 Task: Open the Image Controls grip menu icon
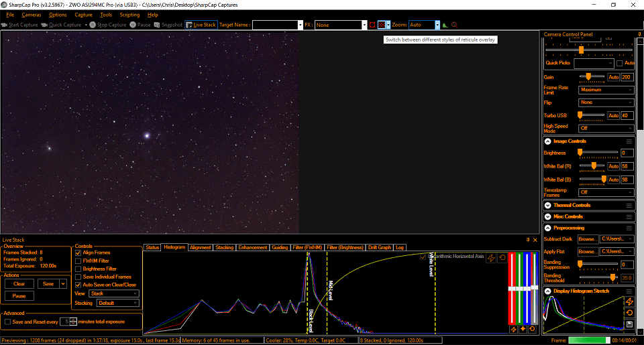[x=629, y=141]
